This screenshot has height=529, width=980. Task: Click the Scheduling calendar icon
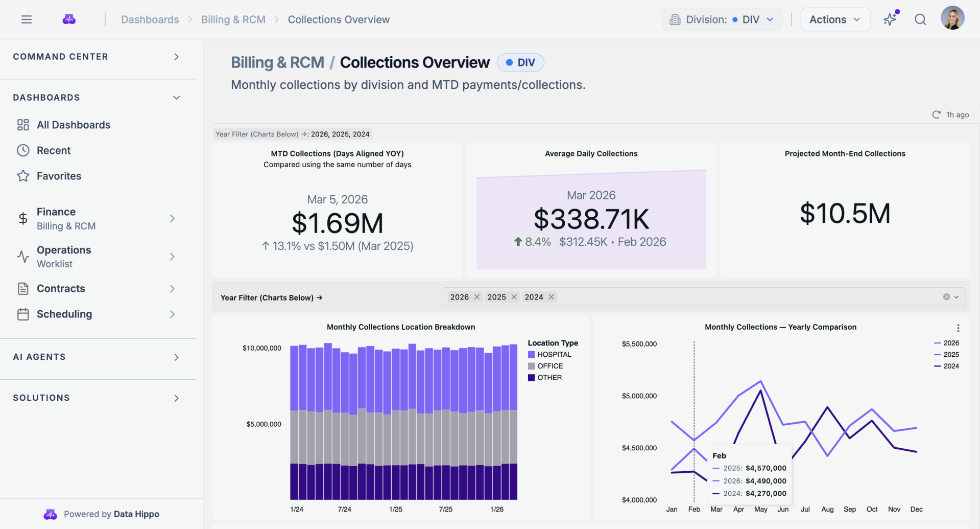(x=22, y=314)
